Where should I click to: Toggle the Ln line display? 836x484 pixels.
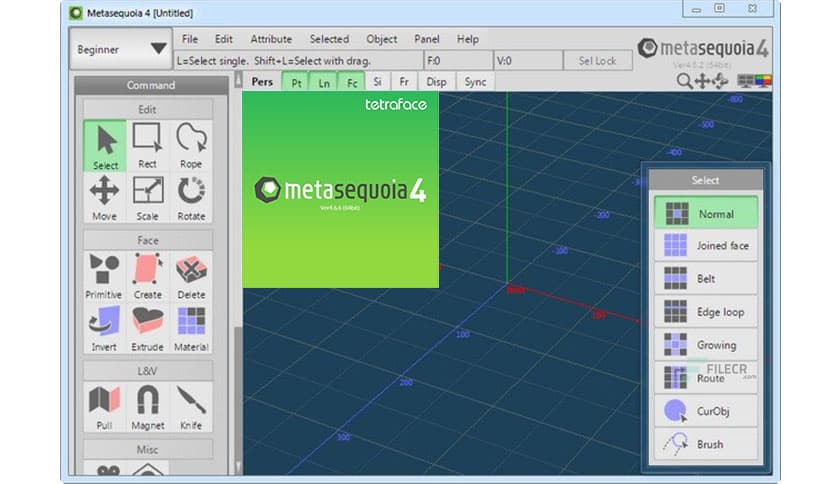point(324,82)
